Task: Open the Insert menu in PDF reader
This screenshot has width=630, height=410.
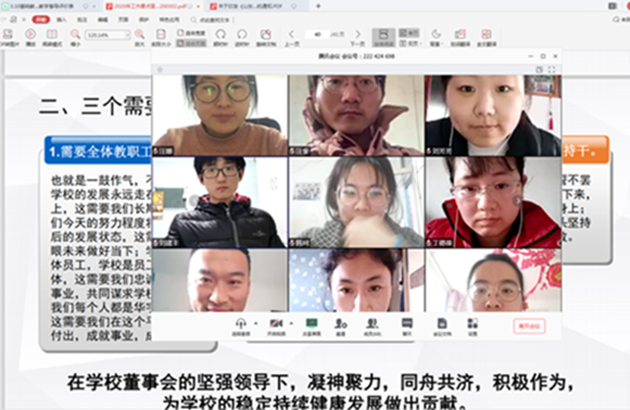Action: (60, 19)
